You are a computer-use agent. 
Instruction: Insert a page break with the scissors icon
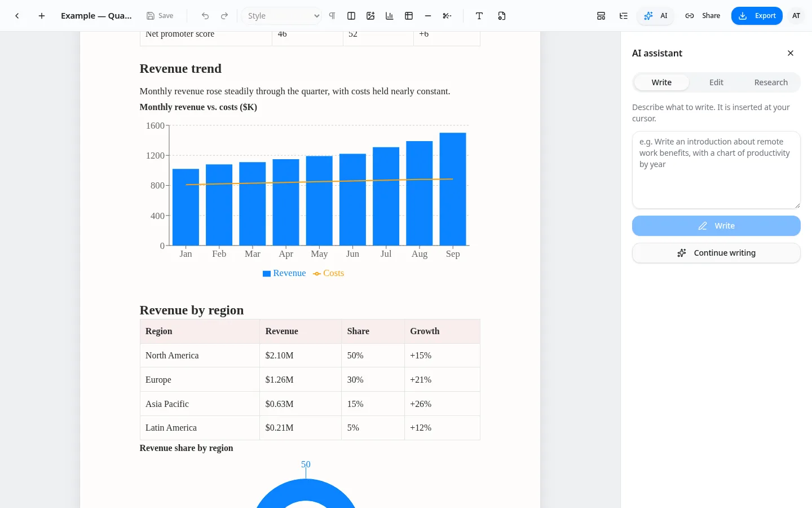pos(447,16)
